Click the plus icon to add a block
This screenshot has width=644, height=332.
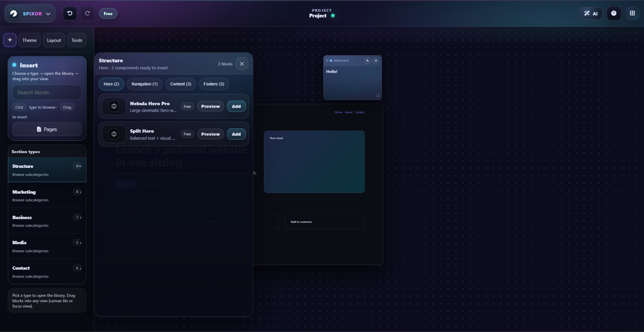10,40
